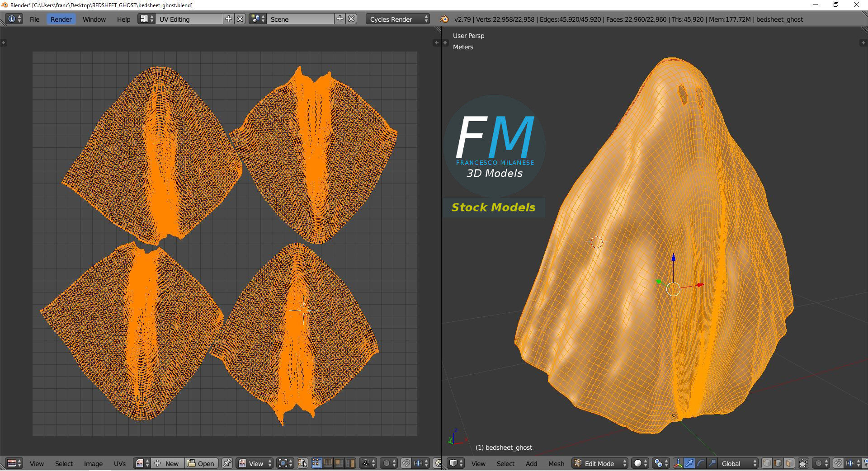Toggle UV and mesh selection sync
Screen dimensions: 868x471
[302, 463]
